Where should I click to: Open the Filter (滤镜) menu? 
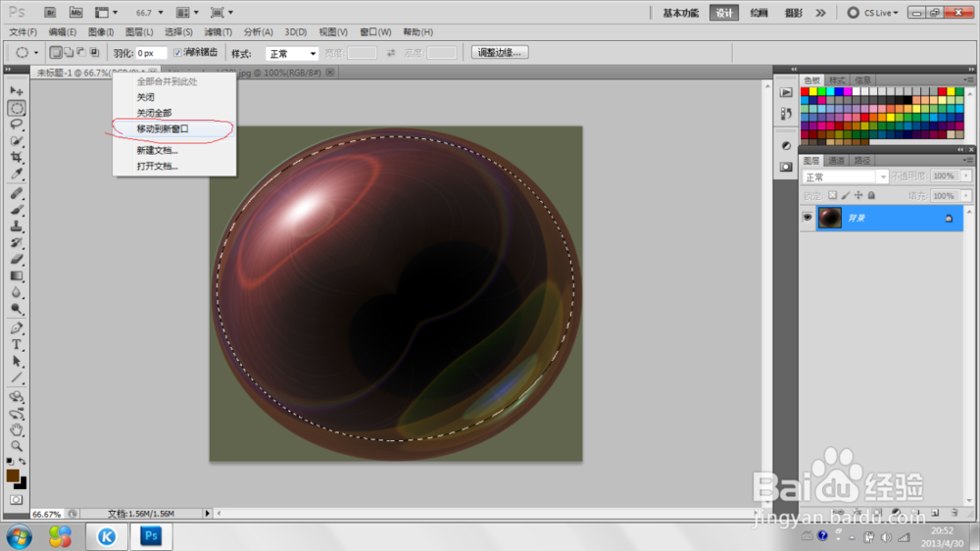point(218,32)
